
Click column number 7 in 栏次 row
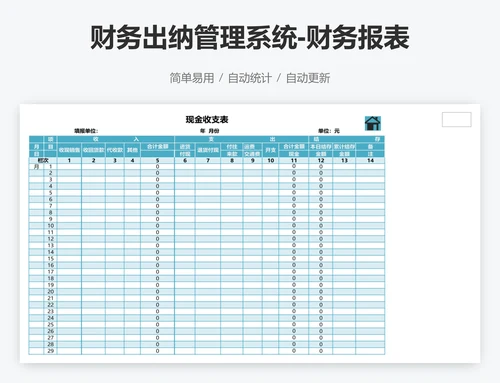point(208,160)
